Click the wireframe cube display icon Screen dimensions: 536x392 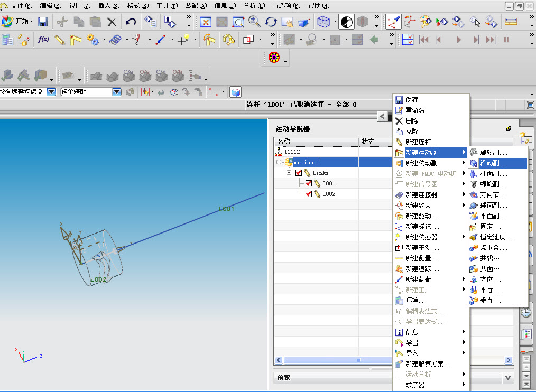point(324,22)
